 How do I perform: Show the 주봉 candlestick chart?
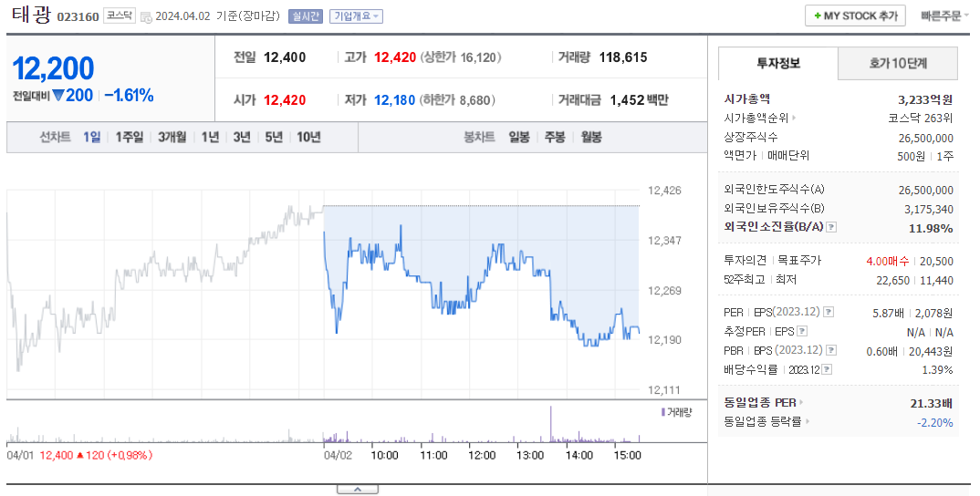(x=555, y=137)
